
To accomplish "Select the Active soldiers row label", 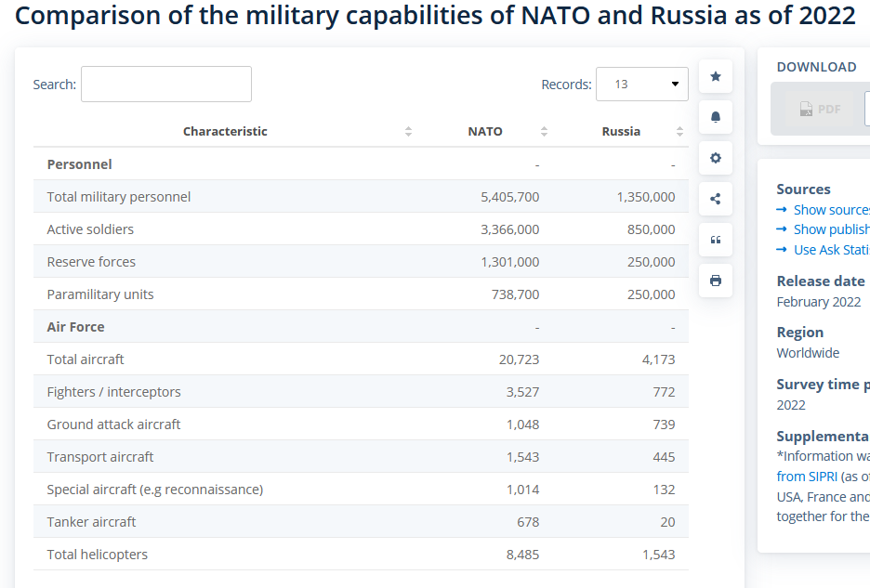I will pyautogui.click(x=90, y=229).
